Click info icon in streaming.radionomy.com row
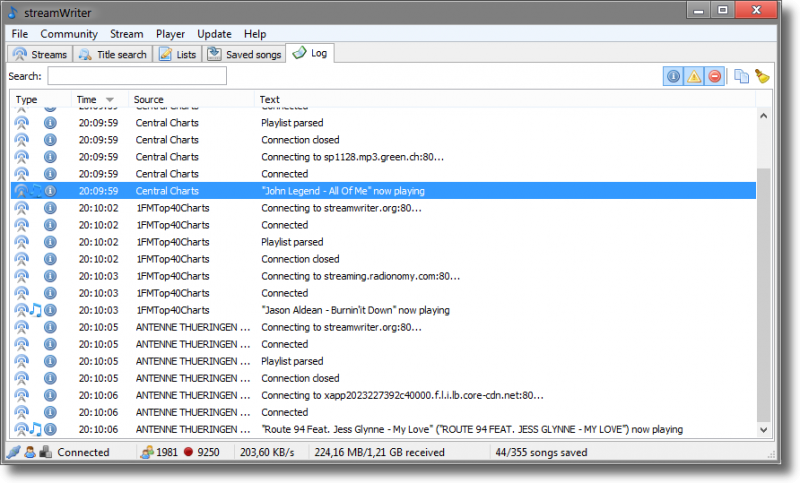Viewport: 800px width, 483px height. pos(50,276)
